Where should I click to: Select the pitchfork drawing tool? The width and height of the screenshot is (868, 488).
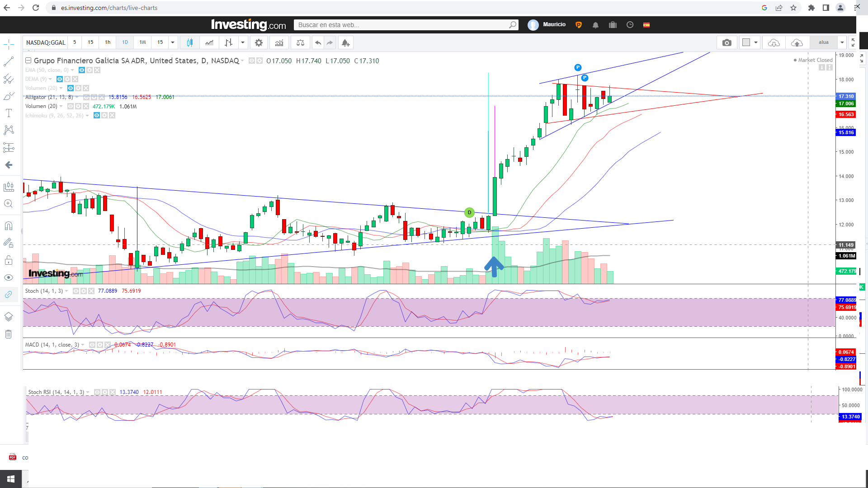click(9, 79)
